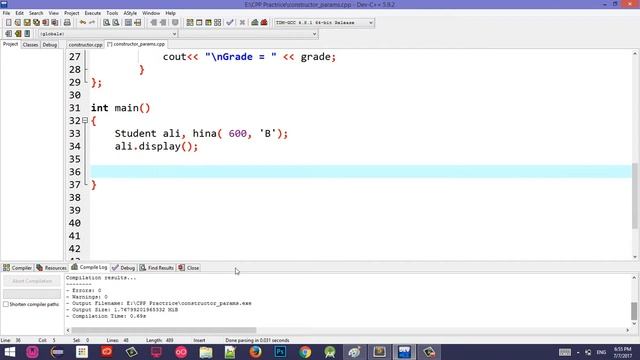The image size is (640, 360).
Task: Select the Project sidebar tab
Action: click(10, 44)
